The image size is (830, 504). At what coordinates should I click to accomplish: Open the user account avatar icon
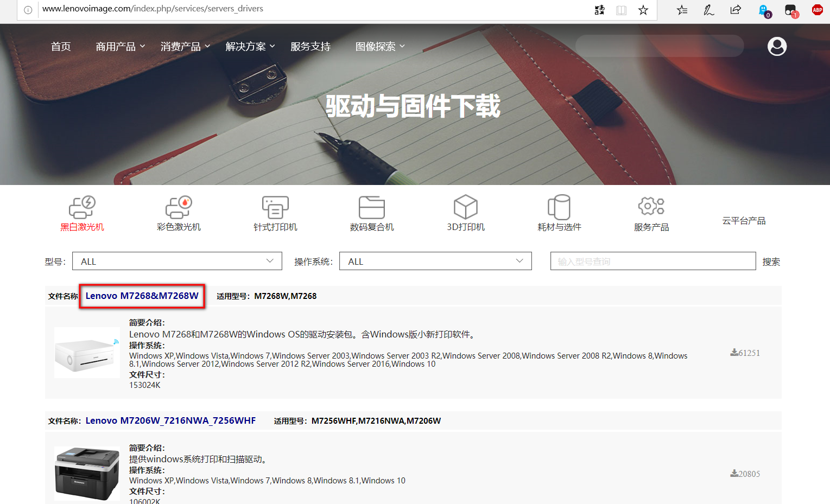click(x=777, y=46)
